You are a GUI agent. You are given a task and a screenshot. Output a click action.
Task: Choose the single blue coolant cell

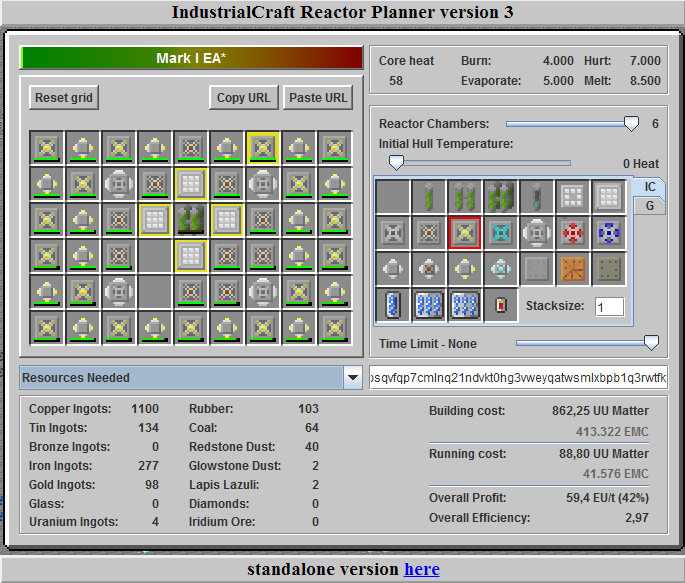pyautogui.click(x=392, y=305)
